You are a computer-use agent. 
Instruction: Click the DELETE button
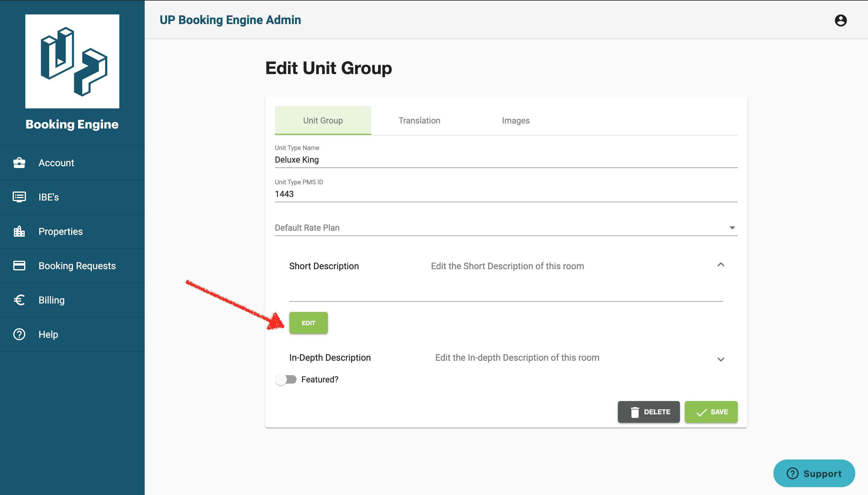648,412
